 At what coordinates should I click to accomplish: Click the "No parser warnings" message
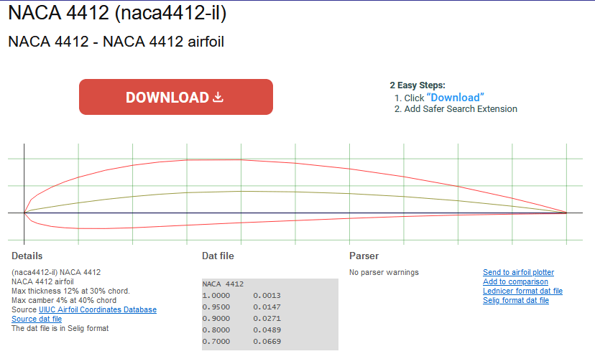(384, 273)
